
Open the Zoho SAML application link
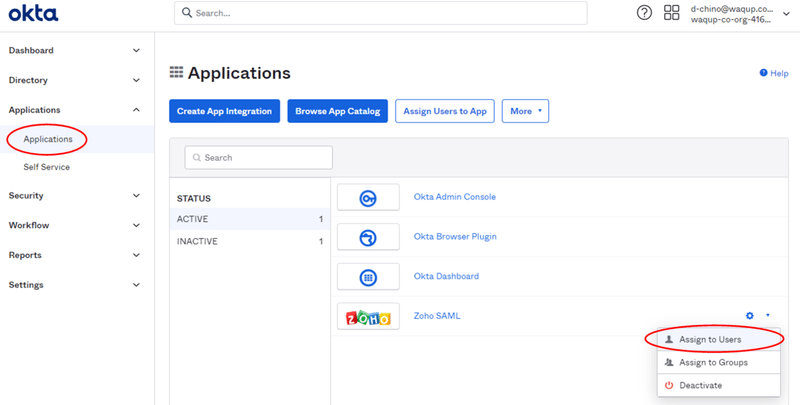tap(437, 316)
